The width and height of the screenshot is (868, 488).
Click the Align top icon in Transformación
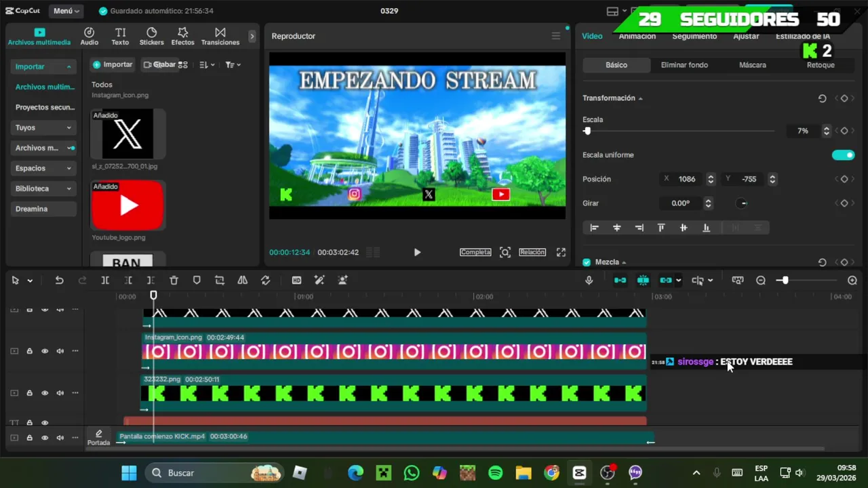coord(661,228)
